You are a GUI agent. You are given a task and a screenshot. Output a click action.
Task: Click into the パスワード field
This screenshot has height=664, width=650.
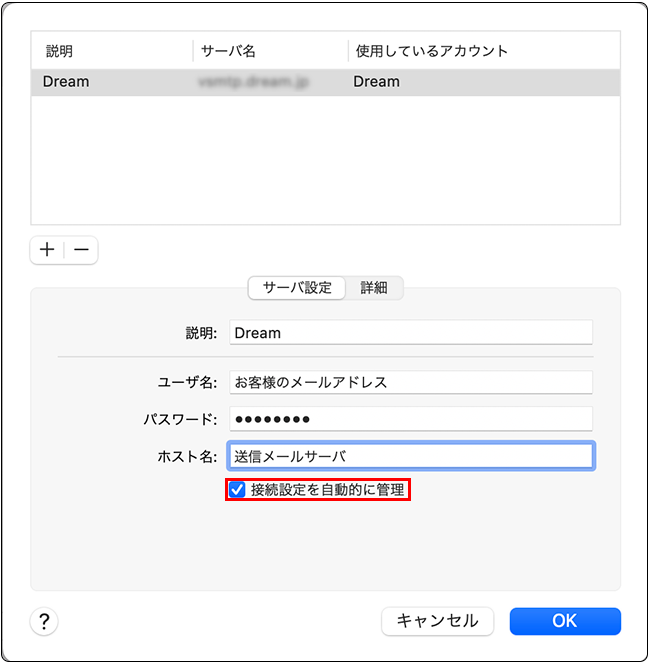pyautogui.click(x=410, y=418)
